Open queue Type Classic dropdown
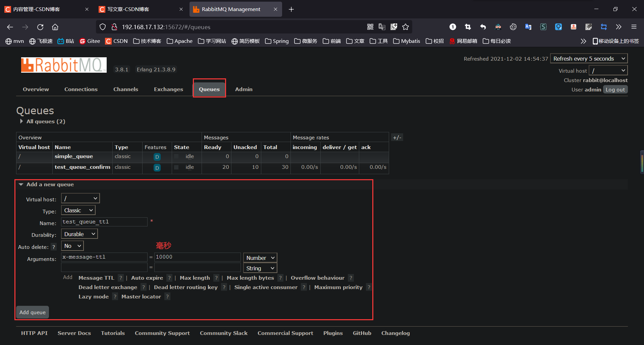This screenshot has width=644, height=345. 78,210
